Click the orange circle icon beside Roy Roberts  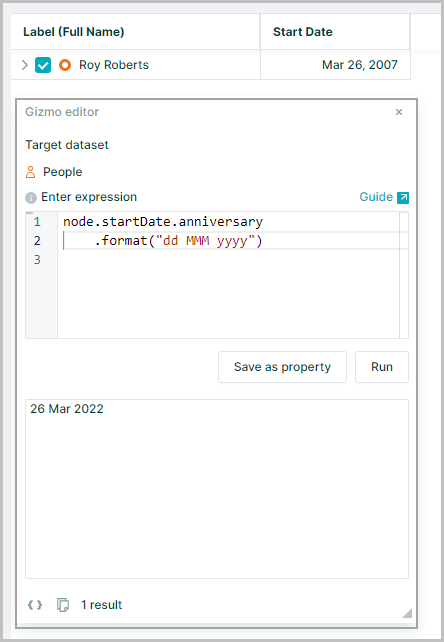tap(65, 65)
